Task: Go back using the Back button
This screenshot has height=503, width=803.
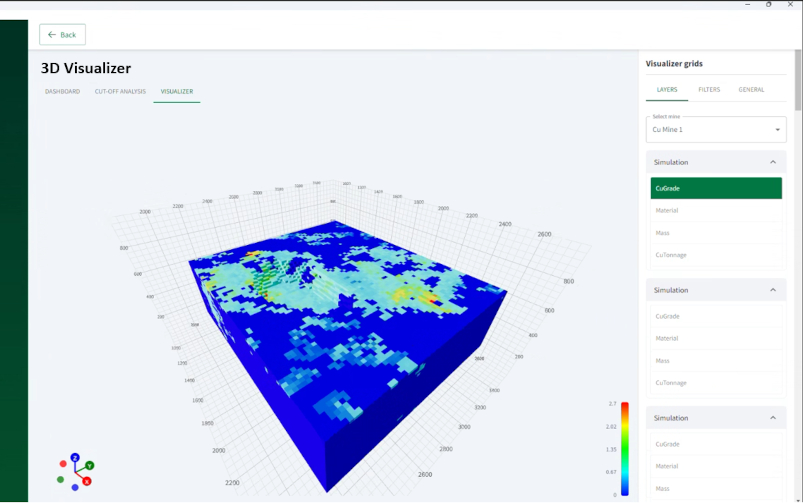Action: click(x=62, y=35)
